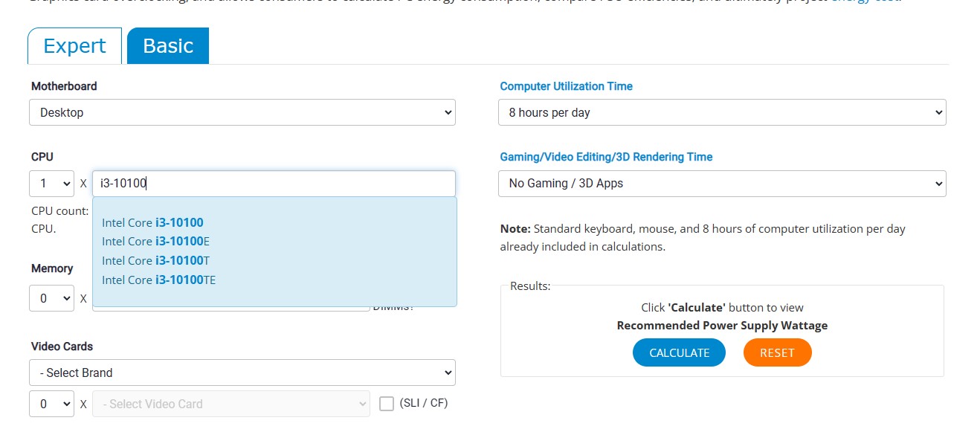The height and width of the screenshot is (432, 980).
Task: Open the Gaming/Video Editing/3D Rendering Time dropdown
Action: click(x=722, y=183)
